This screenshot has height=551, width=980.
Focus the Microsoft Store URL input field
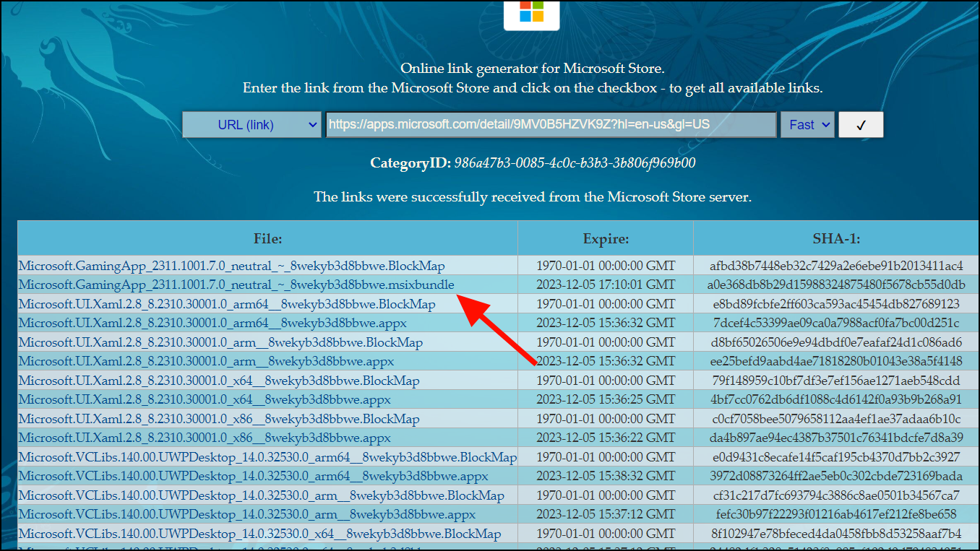(x=551, y=124)
